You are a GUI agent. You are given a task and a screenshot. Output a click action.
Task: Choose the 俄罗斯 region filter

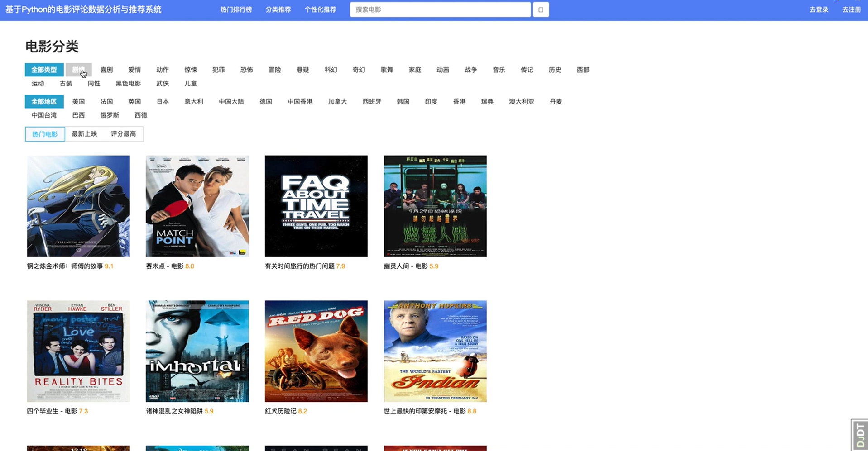(110, 115)
